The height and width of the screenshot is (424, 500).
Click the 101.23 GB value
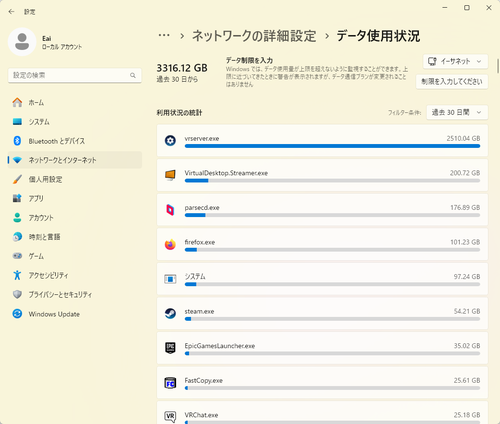[465, 242]
